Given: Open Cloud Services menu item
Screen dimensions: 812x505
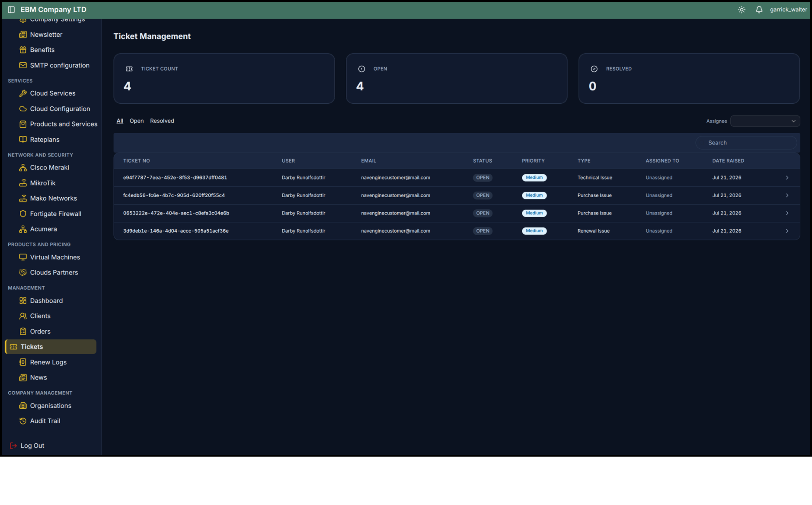Looking at the screenshot, I should click(x=53, y=93).
